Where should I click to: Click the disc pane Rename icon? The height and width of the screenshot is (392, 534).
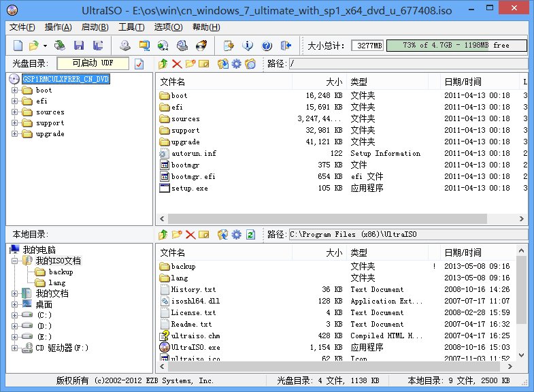(203, 64)
